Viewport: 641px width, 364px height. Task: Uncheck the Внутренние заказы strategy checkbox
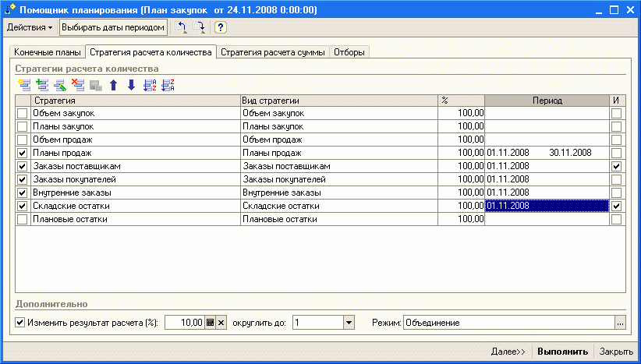pos(22,193)
